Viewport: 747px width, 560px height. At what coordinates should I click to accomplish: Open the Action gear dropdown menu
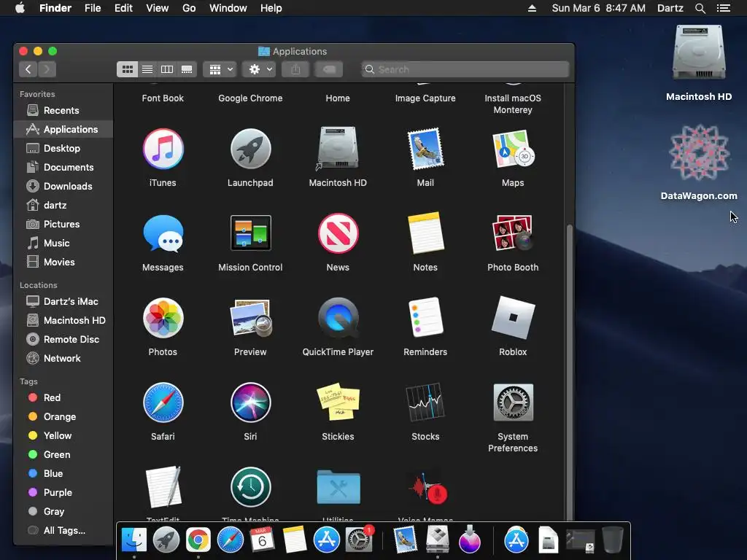pos(259,69)
